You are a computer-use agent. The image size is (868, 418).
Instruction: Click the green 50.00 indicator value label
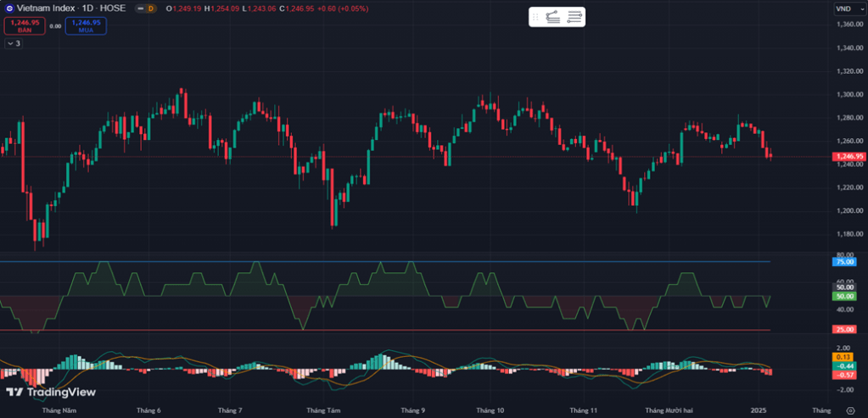click(x=845, y=297)
